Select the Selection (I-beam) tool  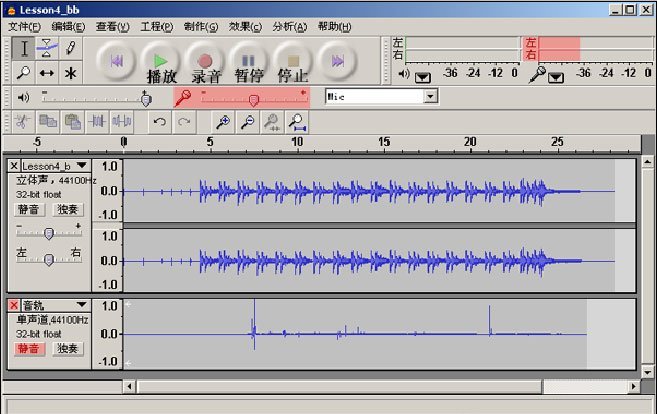23,49
